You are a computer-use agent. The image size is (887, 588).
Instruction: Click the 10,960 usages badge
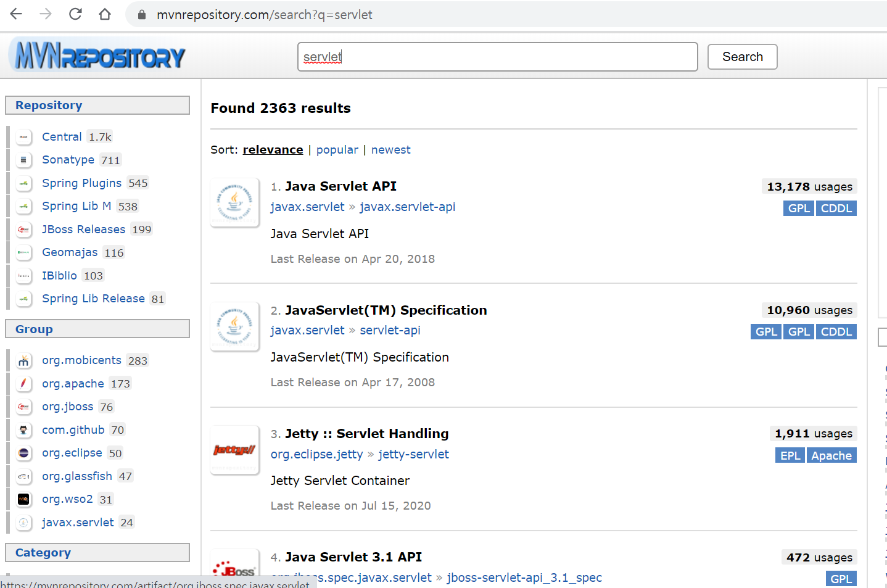(810, 310)
